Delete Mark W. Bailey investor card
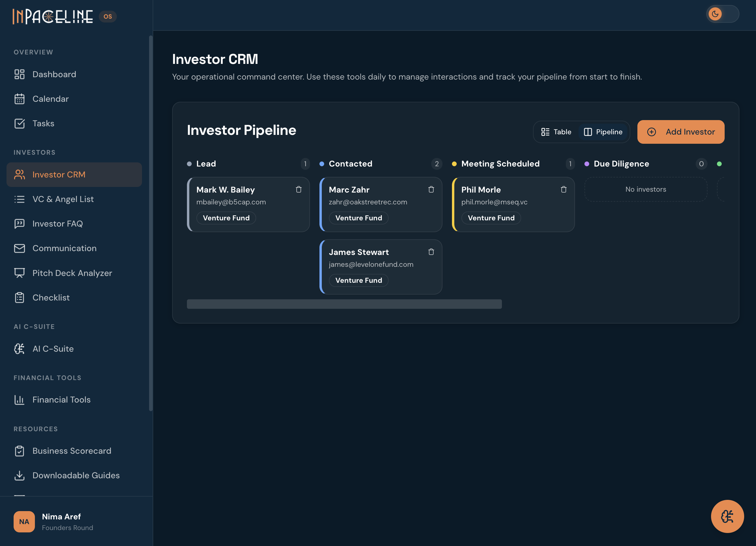756x546 pixels. [298, 189]
